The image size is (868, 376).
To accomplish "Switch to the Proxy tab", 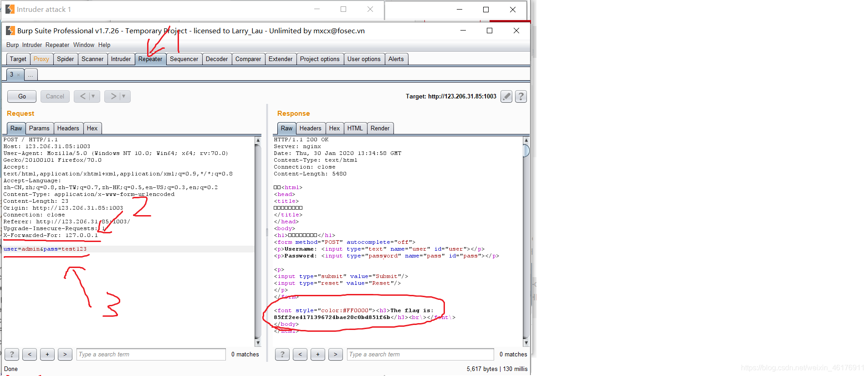I will pos(41,59).
